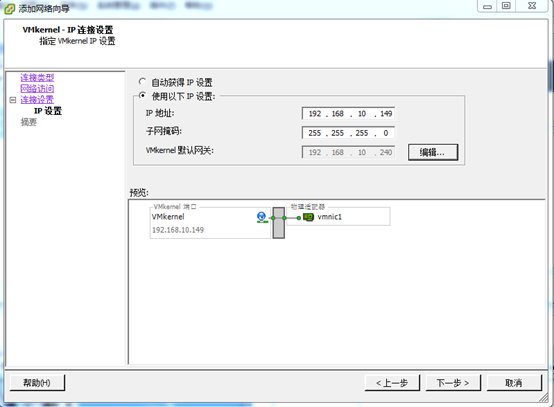Open the 连接类型 step link

[x=37, y=77]
